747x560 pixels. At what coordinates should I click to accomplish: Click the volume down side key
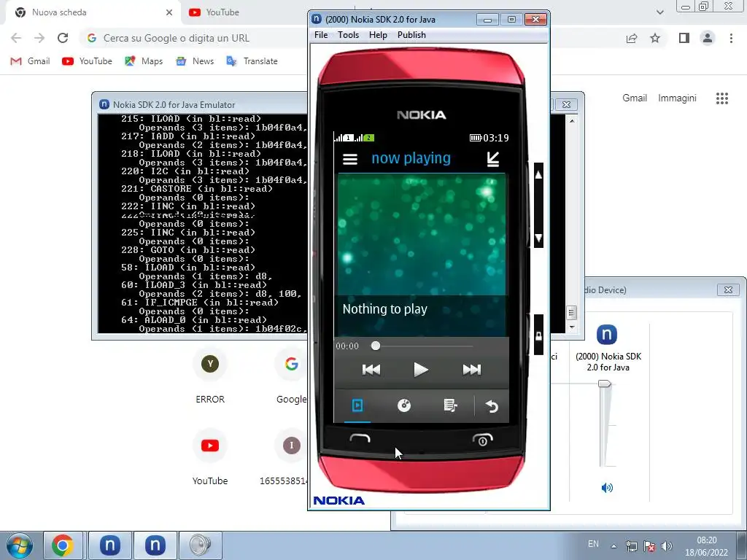point(538,238)
